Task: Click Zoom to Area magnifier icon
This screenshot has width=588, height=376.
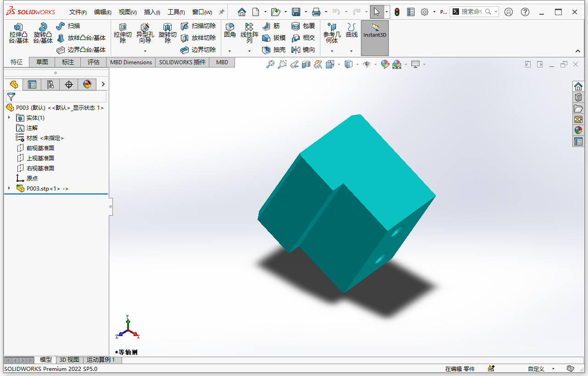Action: [x=282, y=65]
